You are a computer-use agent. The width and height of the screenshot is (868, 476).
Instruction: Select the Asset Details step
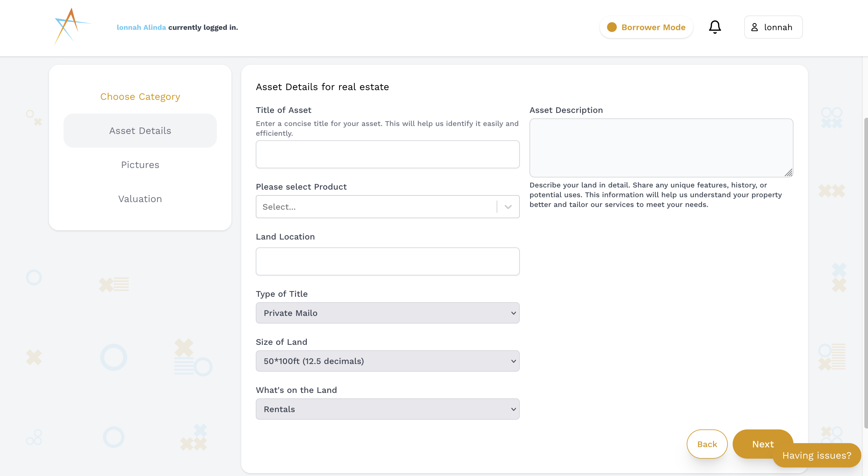[140, 131]
